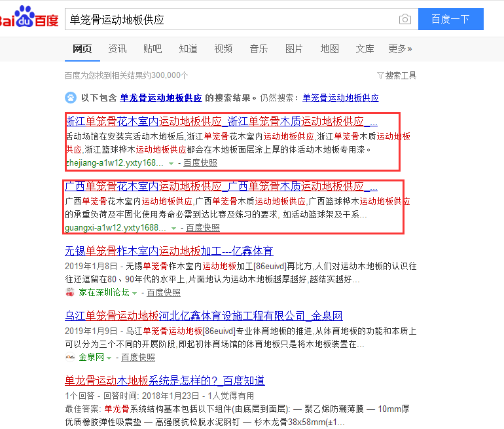The height and width of the screenshot is (429, 504).
Task: Open the 单龙骨运动木地板系统是怎样的 百度知道 result
Action: [x=164, y=381]
